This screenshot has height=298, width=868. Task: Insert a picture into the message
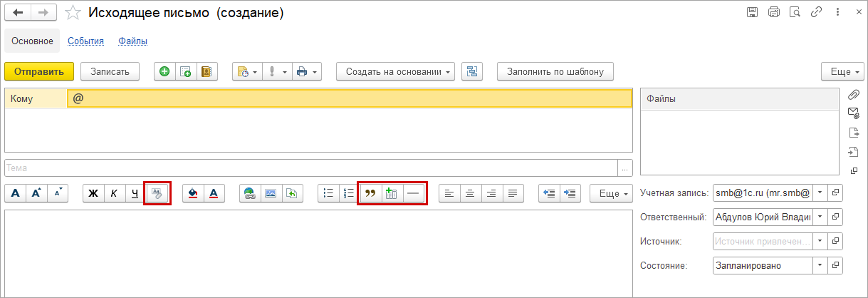tap(270, 193)
